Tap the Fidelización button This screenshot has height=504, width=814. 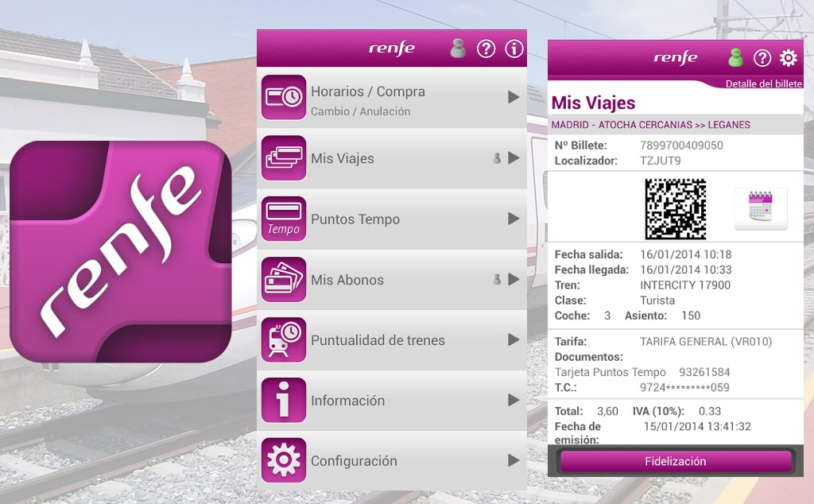point(676,461)
